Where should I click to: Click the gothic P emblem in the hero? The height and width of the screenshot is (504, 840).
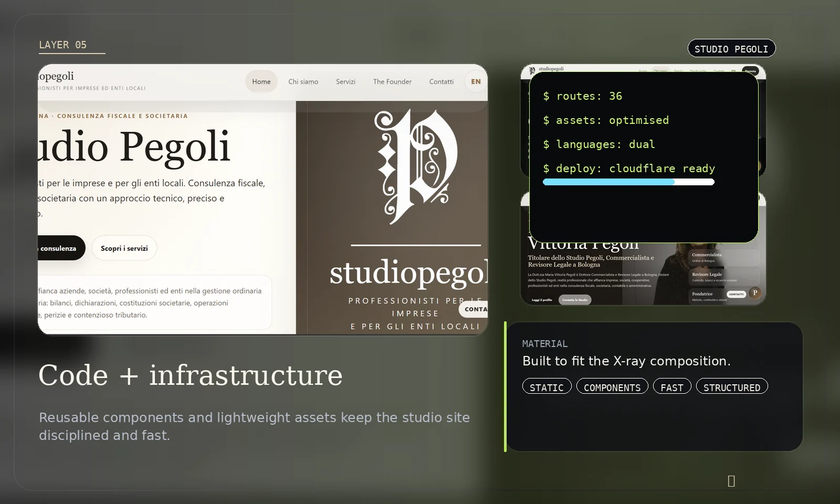pyautogui.click(x=415, y=167)
